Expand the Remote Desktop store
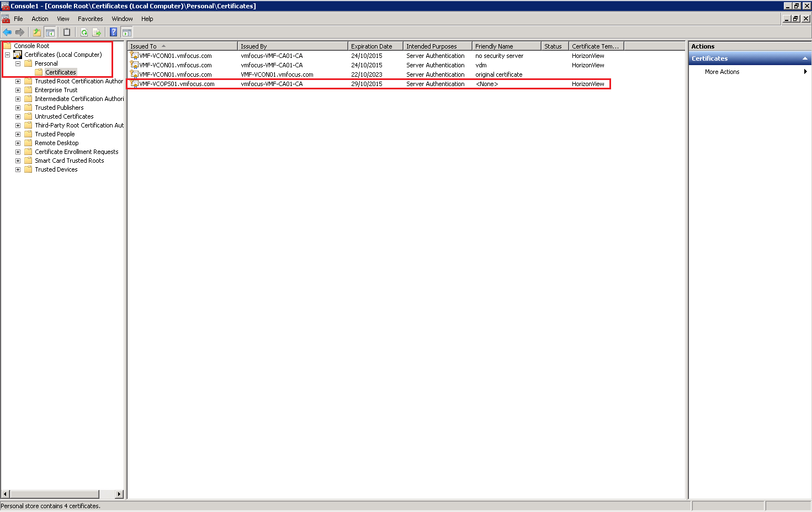The width and height of the screenshot is (812, 512). click(18, 143)
